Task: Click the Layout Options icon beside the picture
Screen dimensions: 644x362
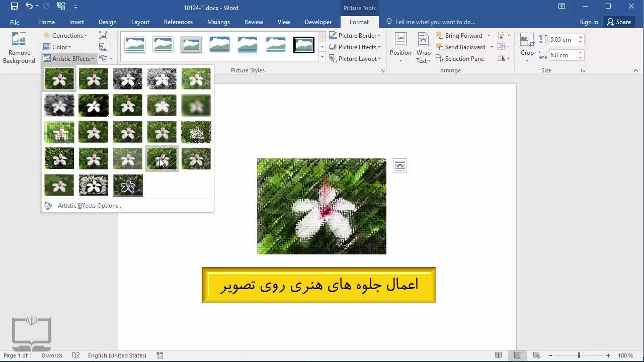Action: [400, 165]
